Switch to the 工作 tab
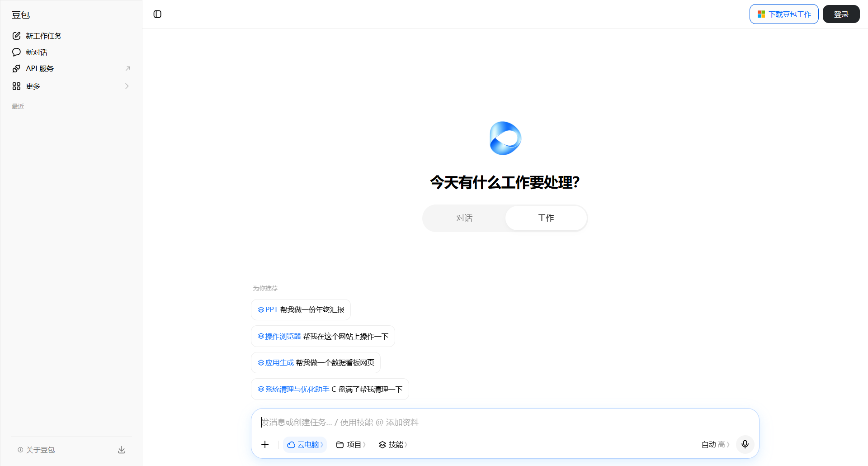 [546, 218]
